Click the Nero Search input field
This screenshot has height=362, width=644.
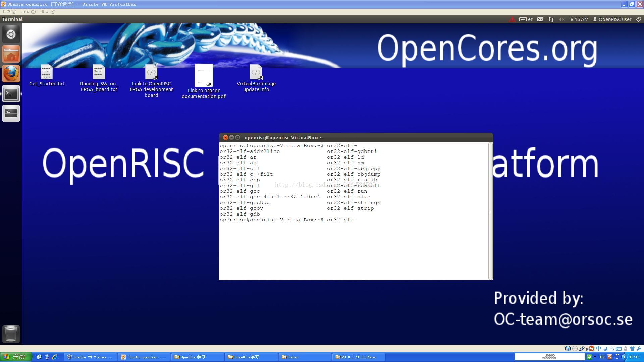click(549, 357)
